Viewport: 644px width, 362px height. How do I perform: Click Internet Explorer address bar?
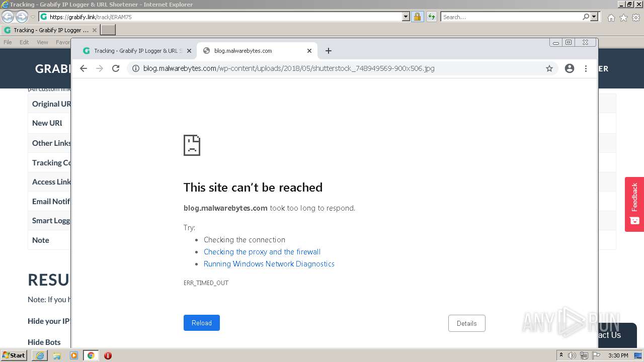coord(225,17)
